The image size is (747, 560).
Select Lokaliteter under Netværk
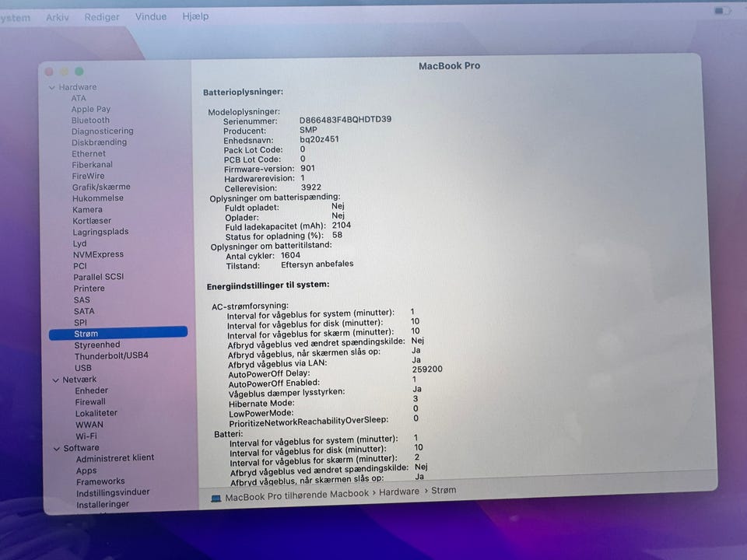pyautogui.click(x=96, y=413)
